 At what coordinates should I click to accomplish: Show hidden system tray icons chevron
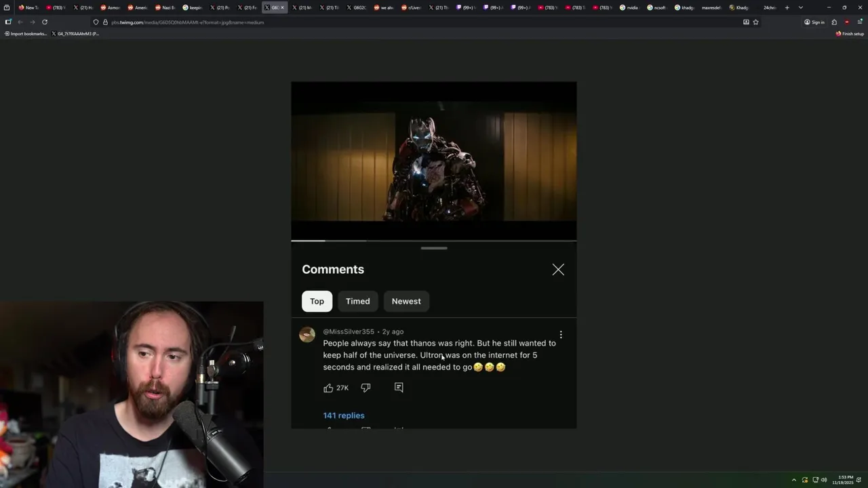click(x=794, y=480)
